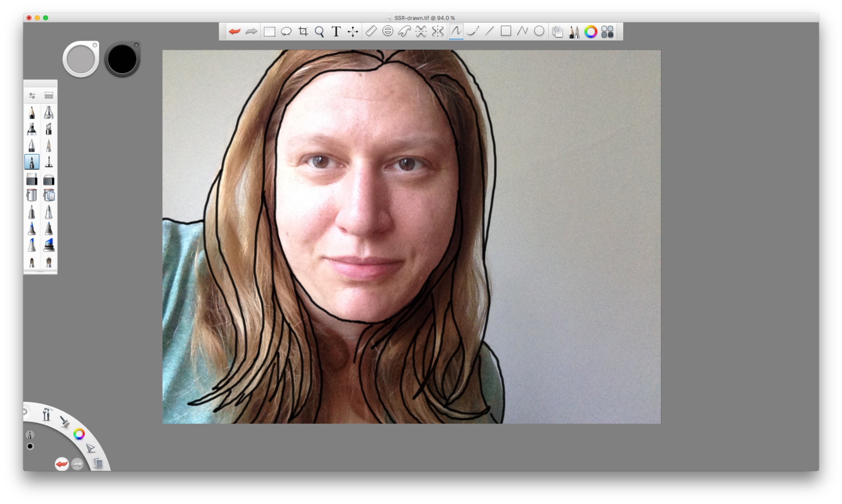The height and width of the screenshot is (504, 842).
Task: Select the Blur bristle brush at bottom right
Action: click(x=49, y=262)
